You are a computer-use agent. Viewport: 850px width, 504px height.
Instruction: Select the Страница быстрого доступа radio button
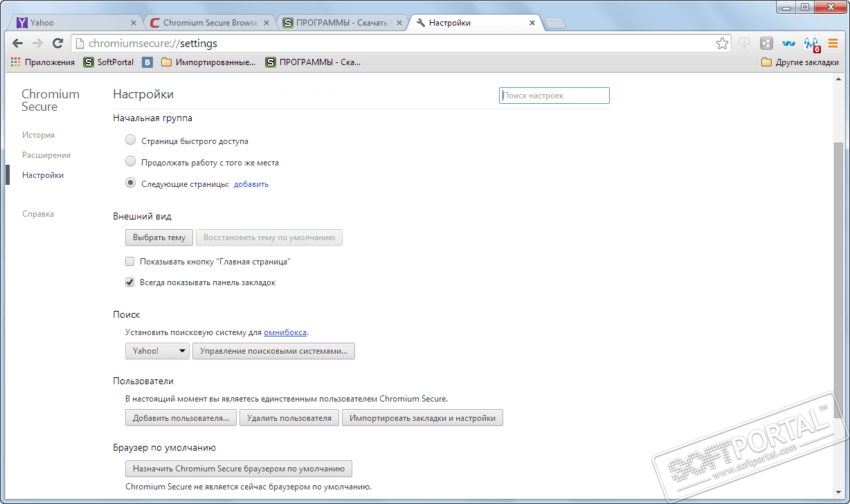tap(130, 141)
